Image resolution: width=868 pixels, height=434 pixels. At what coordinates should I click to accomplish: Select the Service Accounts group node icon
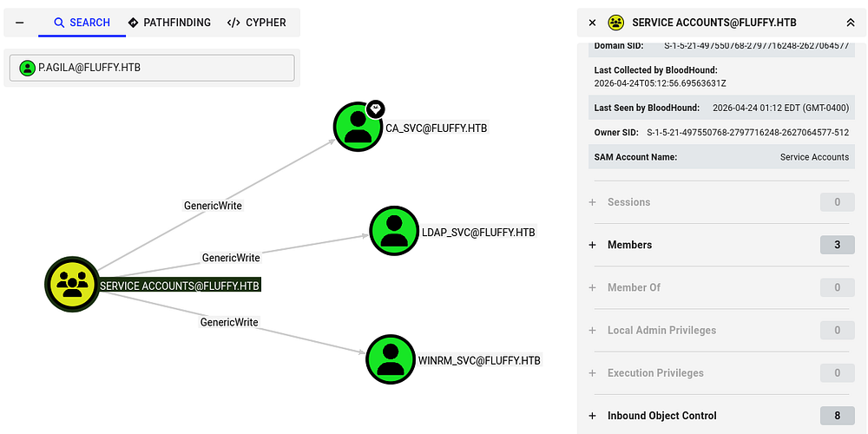[x=71, y=284]
